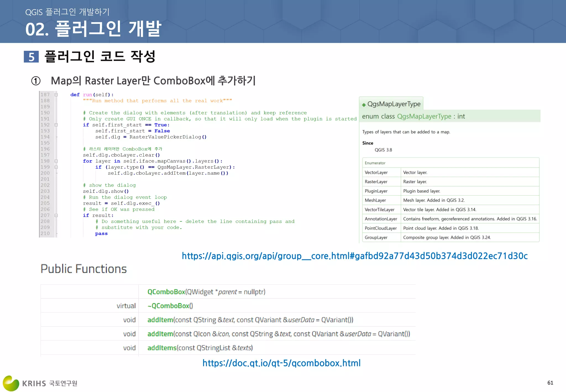
Task: Click the diamond bullet beside QgsMapLayerType
Action: tap(364, 104)
